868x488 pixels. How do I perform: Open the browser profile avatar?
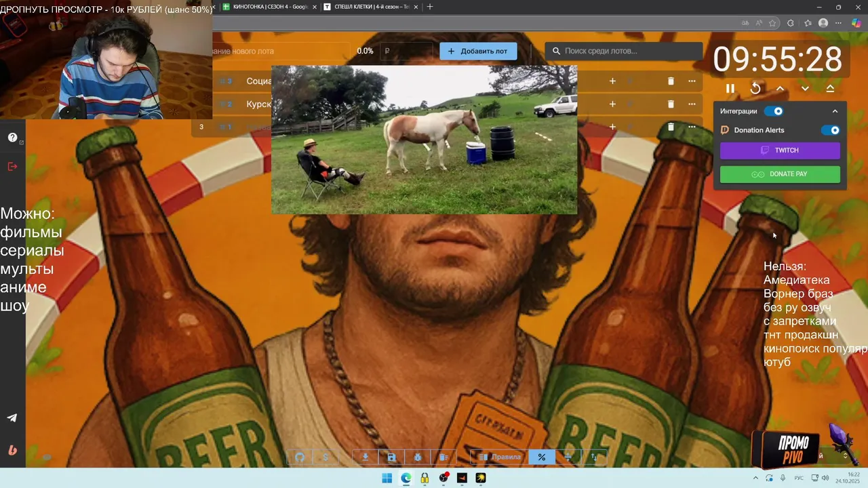click(823, 23)
